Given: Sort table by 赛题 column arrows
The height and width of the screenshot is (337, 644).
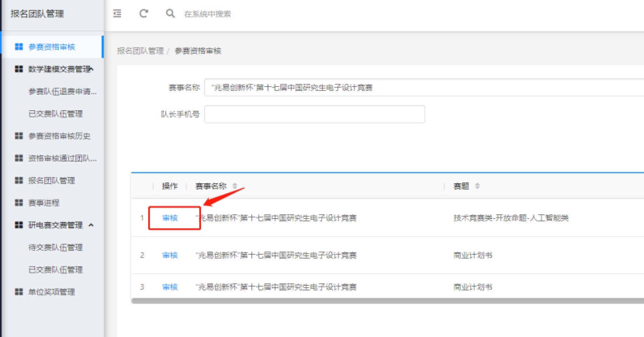Looking at the screenshot, I should coord(477,186).
